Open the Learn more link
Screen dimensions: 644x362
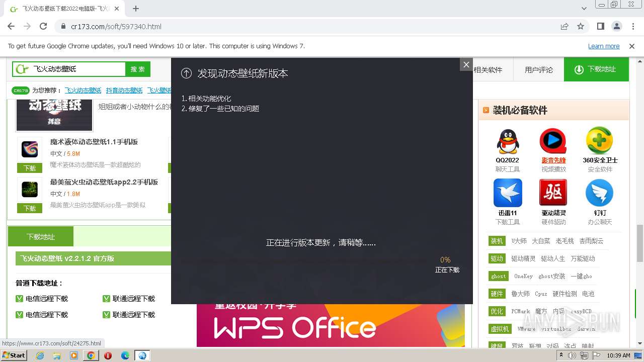click(604, 46)
